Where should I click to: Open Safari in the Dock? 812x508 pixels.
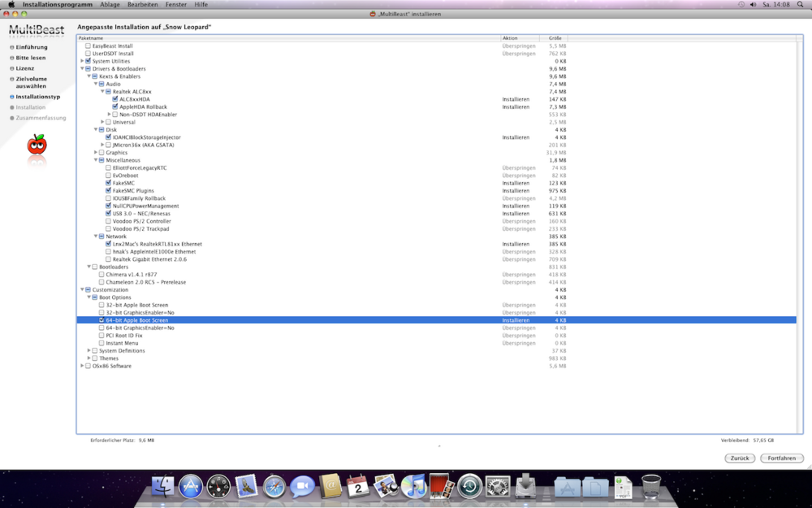[x=274, y=486]
